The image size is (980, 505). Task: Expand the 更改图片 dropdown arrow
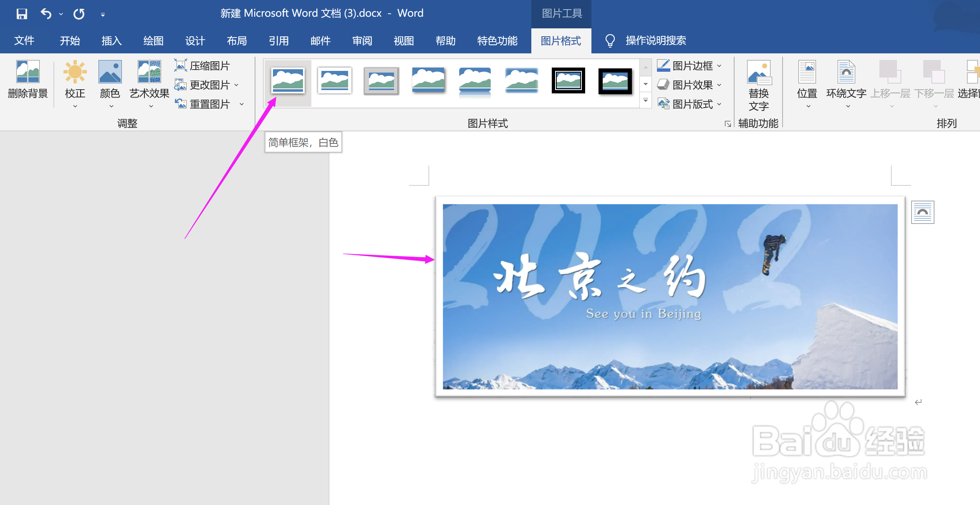tap(237, 85)
